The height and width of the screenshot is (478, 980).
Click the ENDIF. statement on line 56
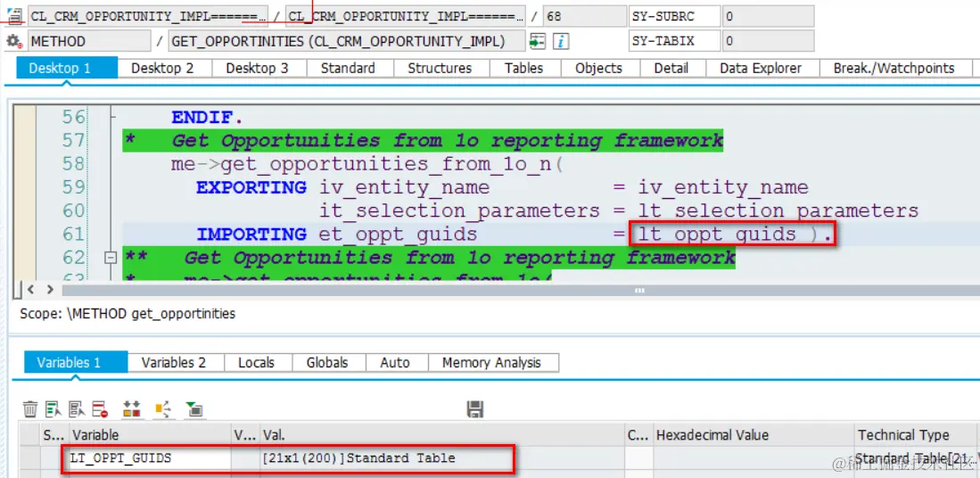tap(208, 118)
